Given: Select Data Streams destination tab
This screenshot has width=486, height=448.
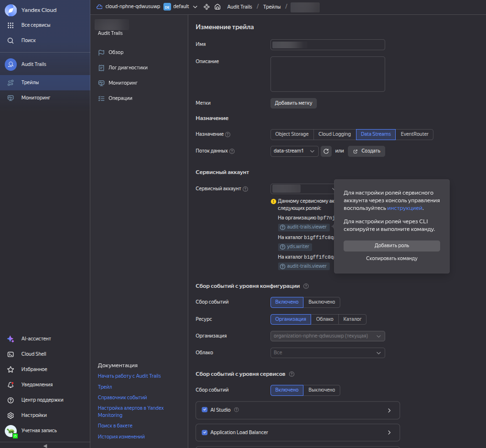Looking at the screenshot, I should point(376,134).
